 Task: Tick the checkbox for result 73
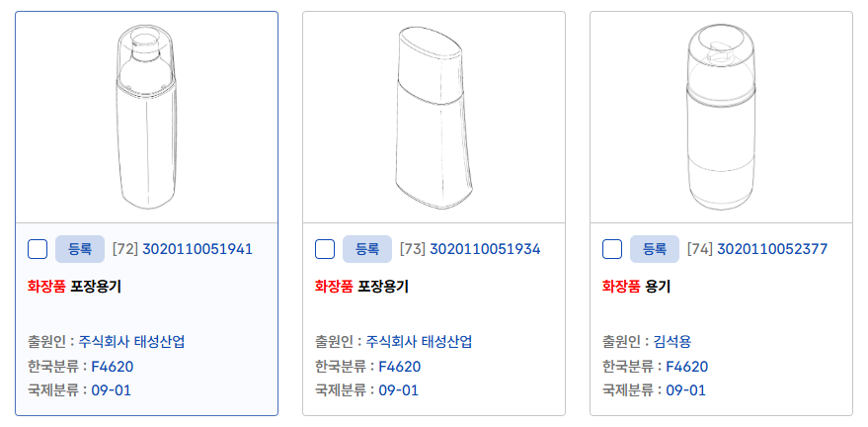[324, 249]
